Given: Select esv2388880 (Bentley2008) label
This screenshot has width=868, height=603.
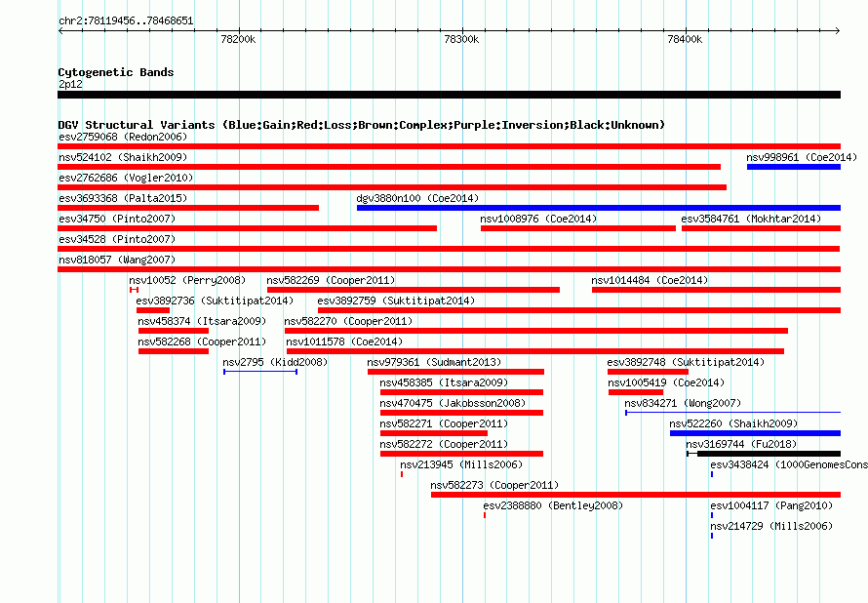Looking at the screenshot, I should pos(553,505).
